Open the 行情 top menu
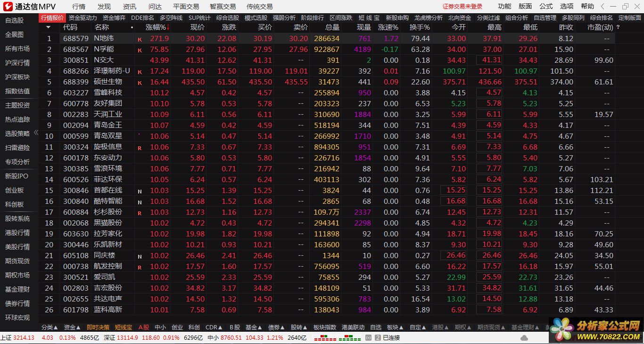This screenshot has height=344, width=644. pyautogui.click(x=79, y=7)
